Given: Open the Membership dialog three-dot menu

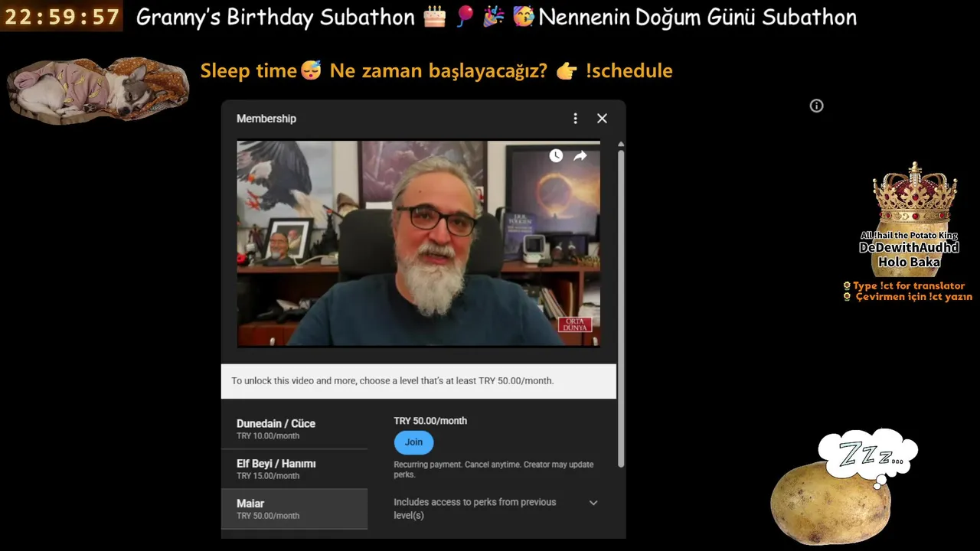Looking at the screenshot, I should pyautogui.click(x=576, y=119).
